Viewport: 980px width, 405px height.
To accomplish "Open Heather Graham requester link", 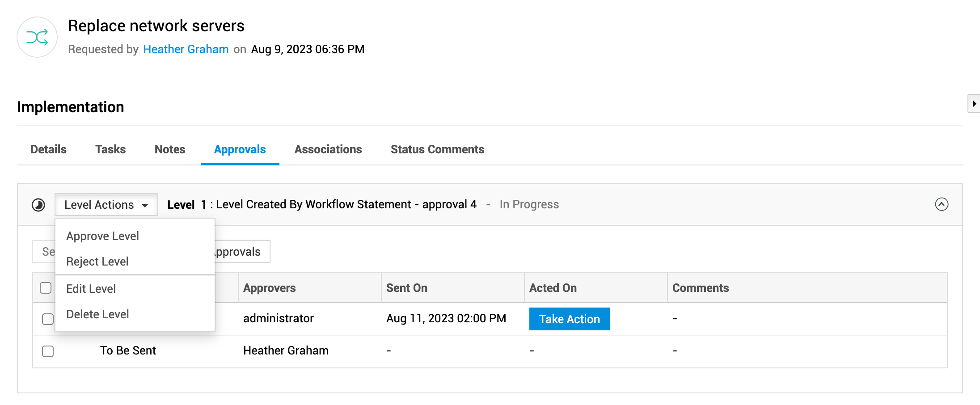I will (x=186, y=49).
